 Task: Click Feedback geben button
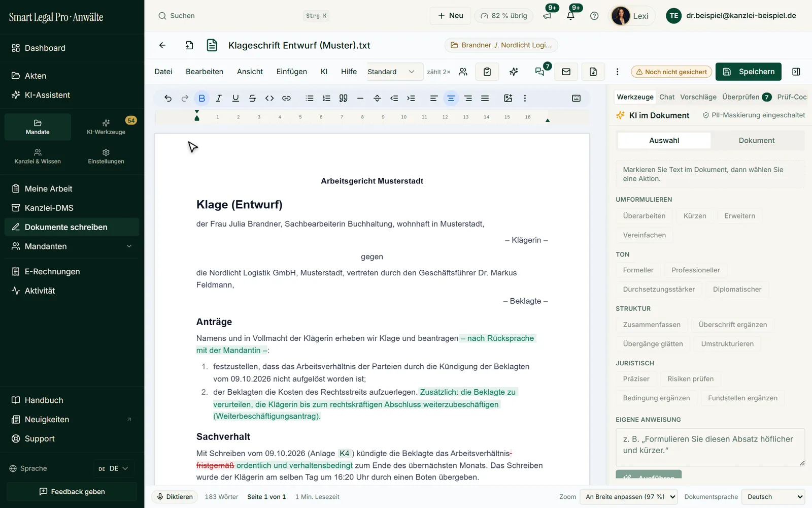(x=72, y=492)
